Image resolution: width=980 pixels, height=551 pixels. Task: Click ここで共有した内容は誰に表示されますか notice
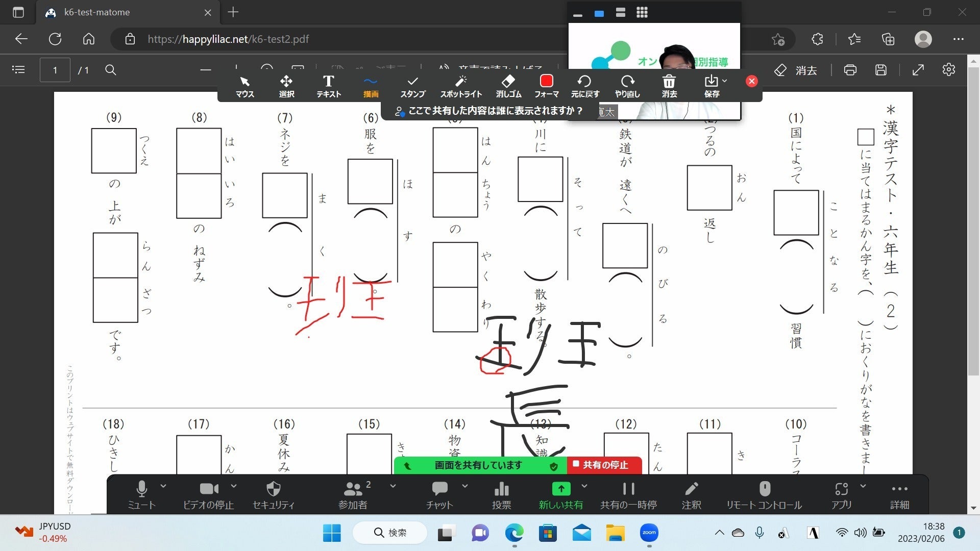tap(489, 111)
